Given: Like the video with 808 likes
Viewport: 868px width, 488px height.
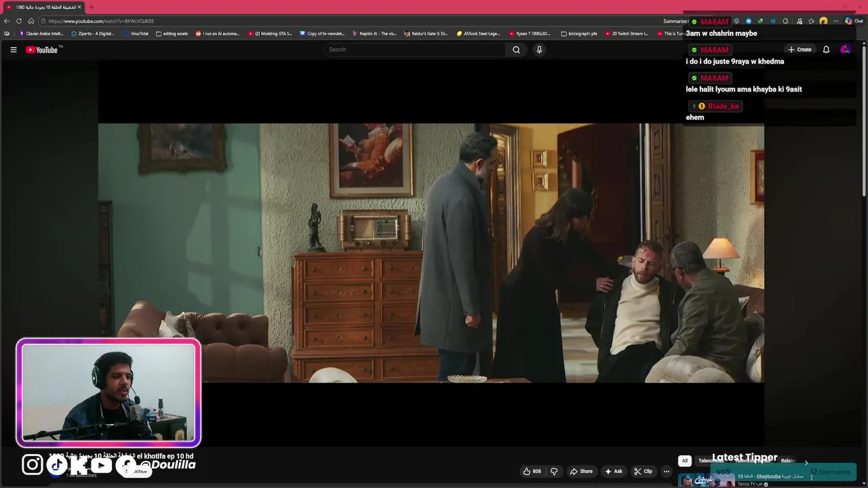Looking at the screenshot, I should [x=532, y=471].
